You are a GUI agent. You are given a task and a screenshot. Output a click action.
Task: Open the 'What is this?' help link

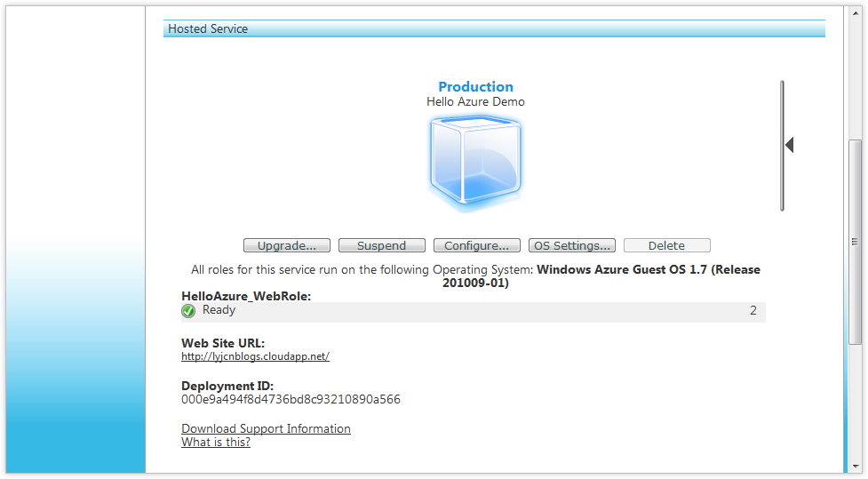216,442
